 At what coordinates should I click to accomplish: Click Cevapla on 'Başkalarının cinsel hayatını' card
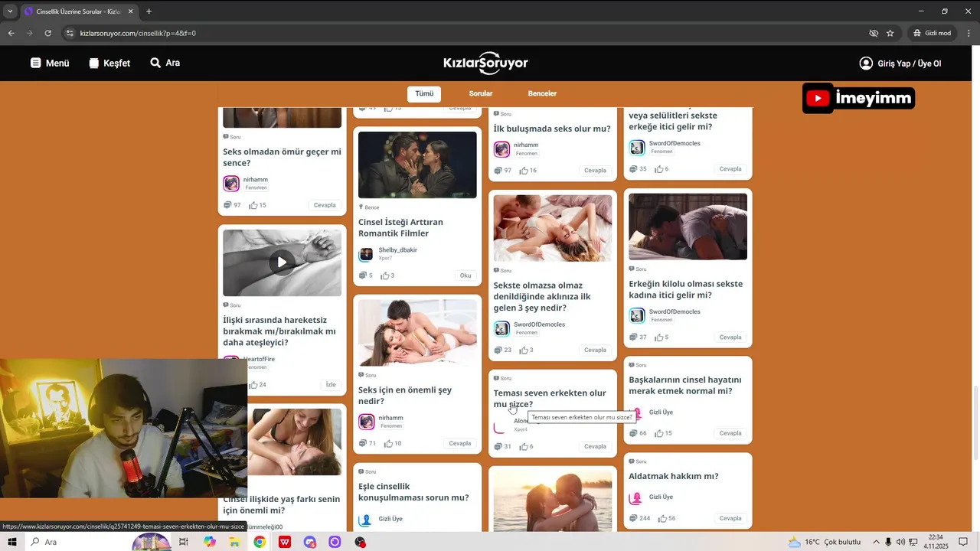click(731, 433)
